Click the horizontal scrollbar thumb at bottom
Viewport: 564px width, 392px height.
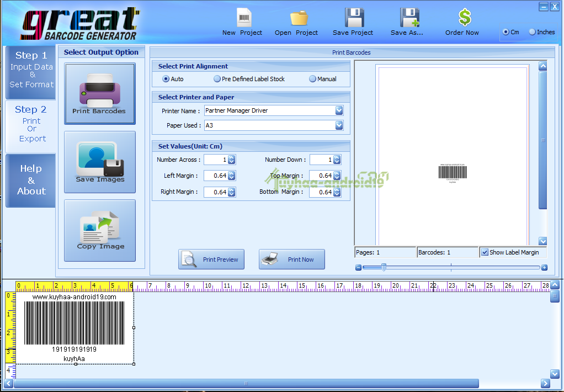(246, 383)
